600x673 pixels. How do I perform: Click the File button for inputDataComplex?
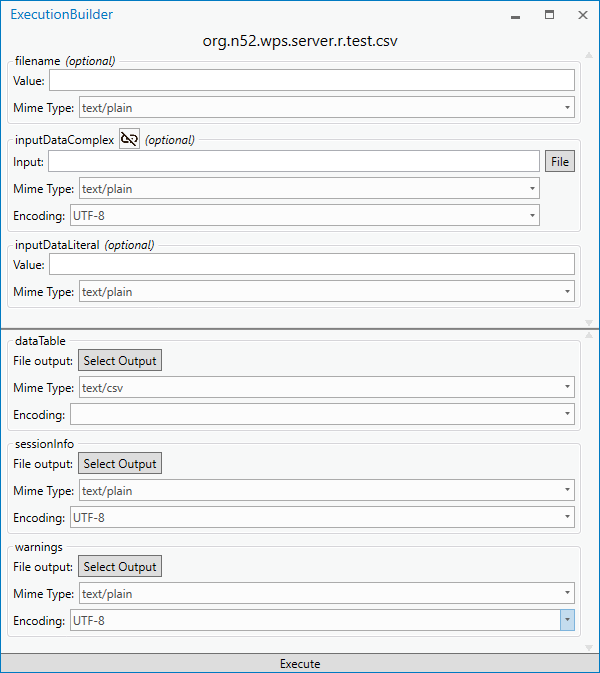click(x=560, y=161)
